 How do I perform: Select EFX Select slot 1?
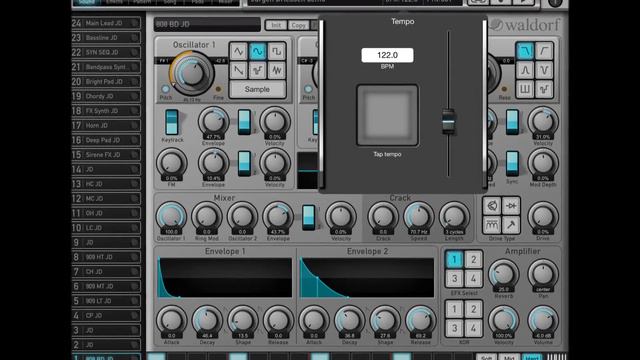(454, 260)
